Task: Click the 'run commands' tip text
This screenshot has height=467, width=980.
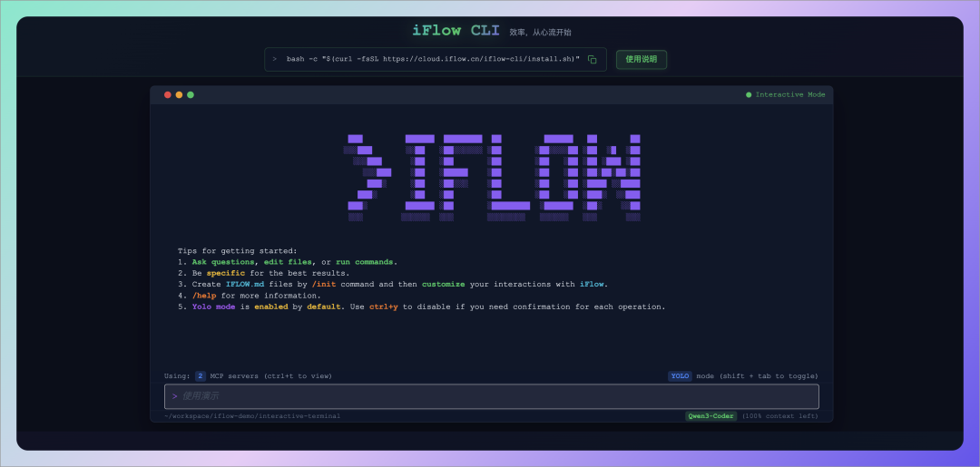Action: (365, 262)
